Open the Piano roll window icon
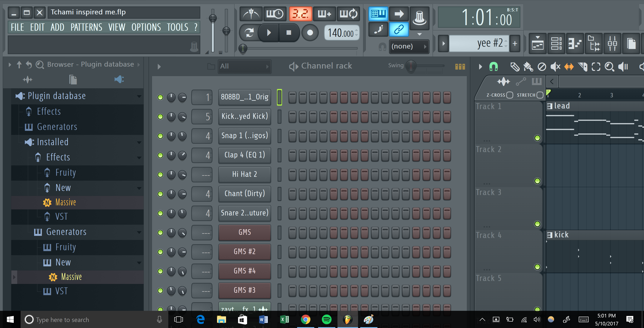Viewport: 644px width, 328px height. (575, 44)
